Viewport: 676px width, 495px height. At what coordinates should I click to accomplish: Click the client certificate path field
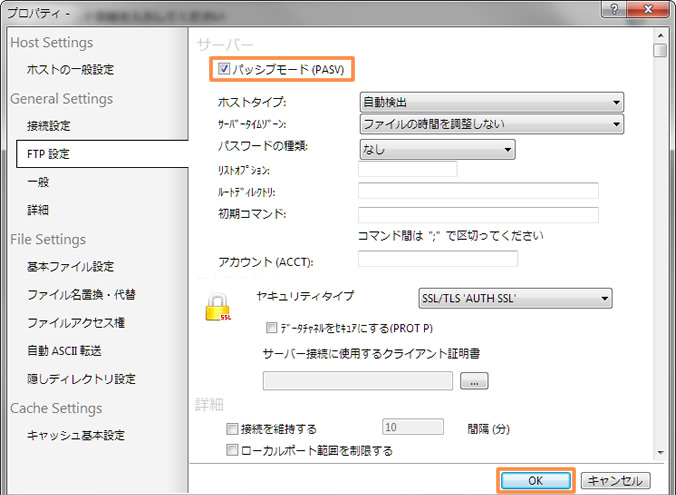point(357,381)
